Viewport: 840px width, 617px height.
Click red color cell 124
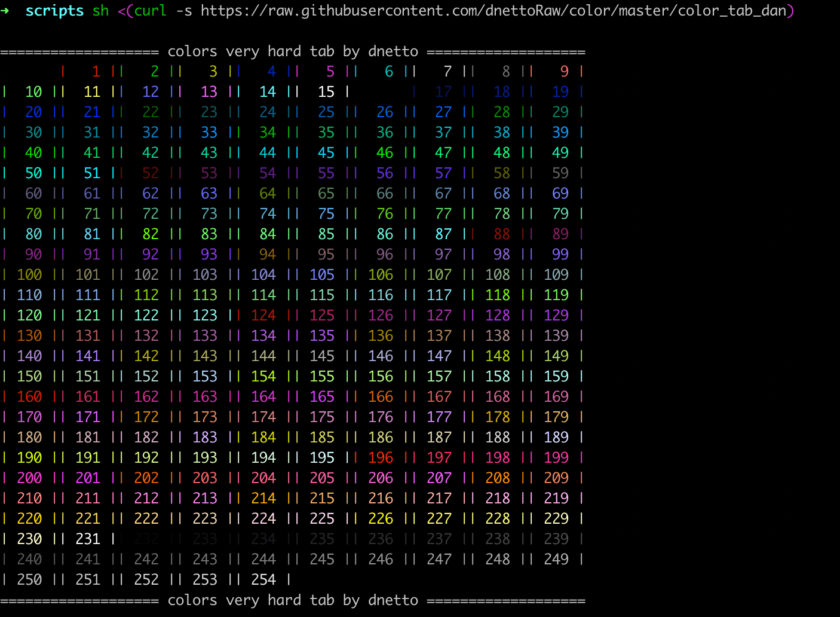263,316
